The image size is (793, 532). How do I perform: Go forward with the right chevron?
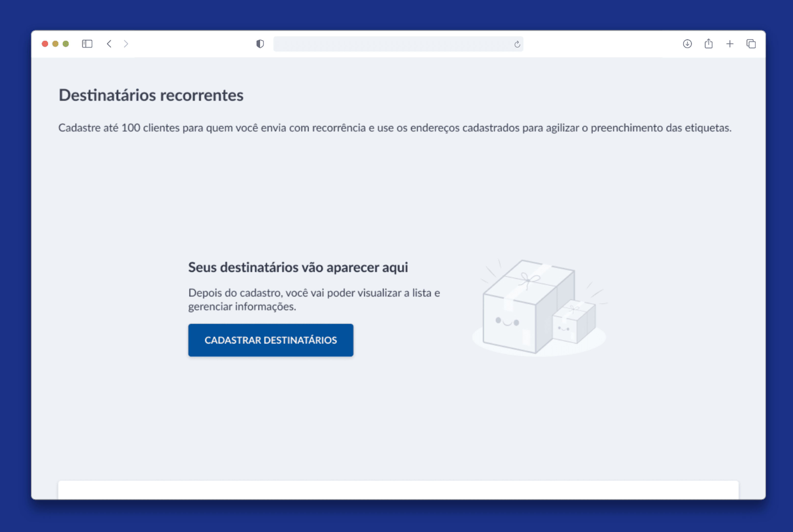(x=126, y=44)
